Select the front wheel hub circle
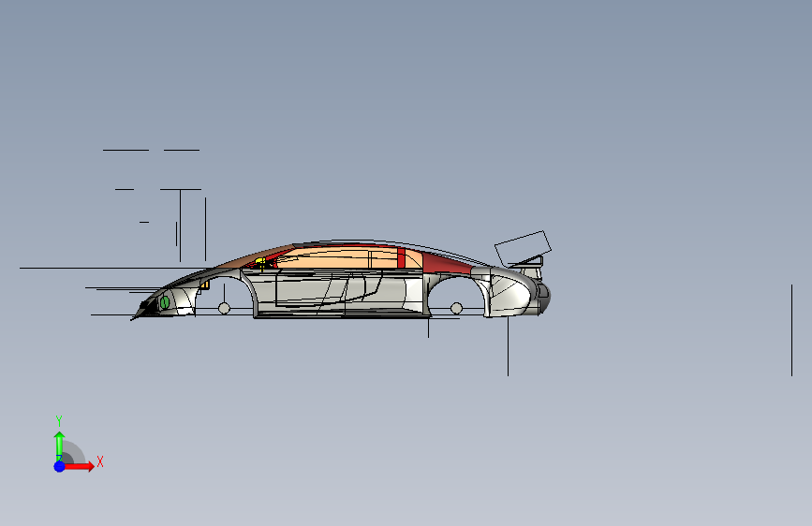The height and width of the screenshot is (526, 812). (224, 309)
